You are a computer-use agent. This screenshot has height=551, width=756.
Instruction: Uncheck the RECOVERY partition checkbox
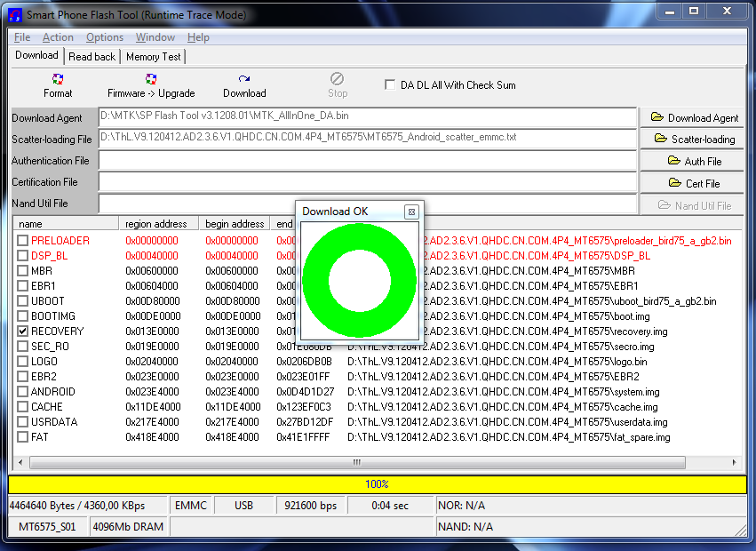(x=23, y=331)
